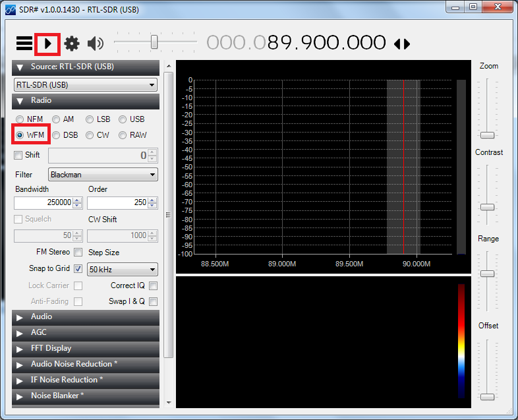The height and width of the screenshot is (420, 518).
Task: Select WFM demodulation mode
Action: 30,135
